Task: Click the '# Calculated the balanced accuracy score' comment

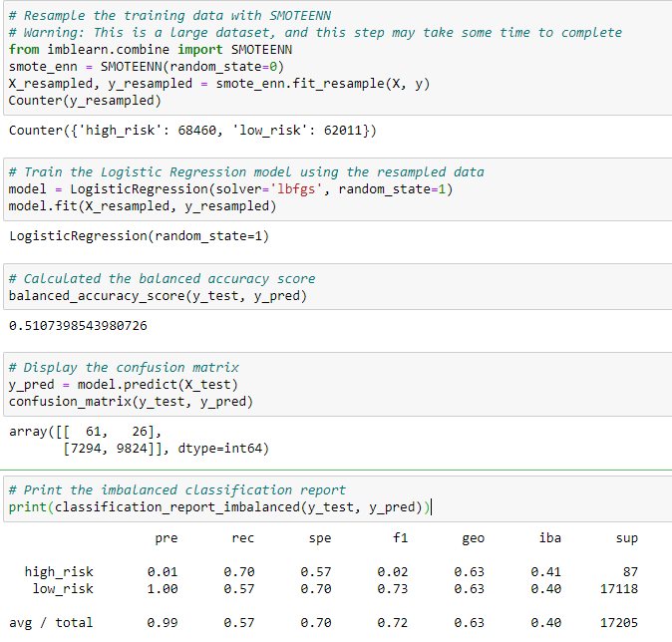Action: coord(162,279)
